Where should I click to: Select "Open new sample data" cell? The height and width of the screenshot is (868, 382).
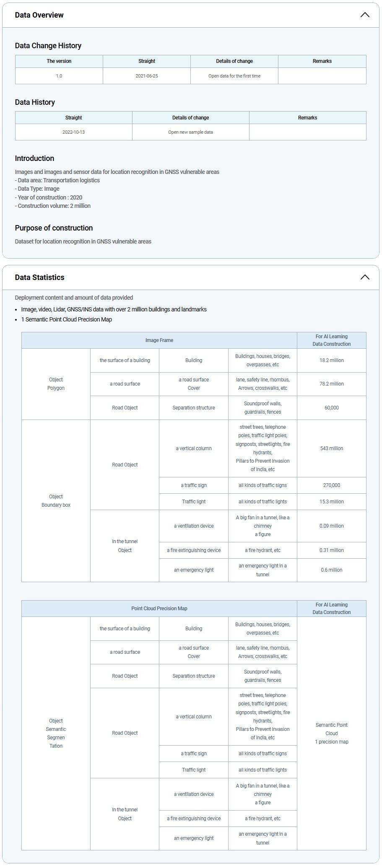pos(190,132)
